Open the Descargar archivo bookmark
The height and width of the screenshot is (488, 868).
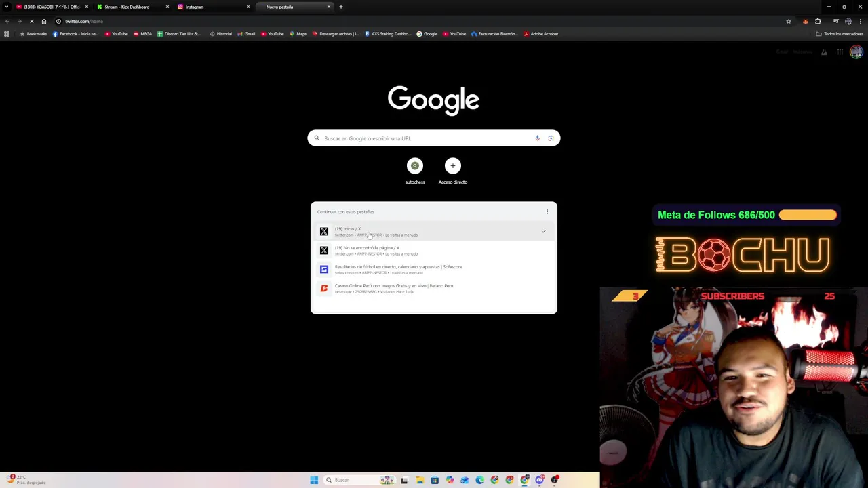[336, 34]
